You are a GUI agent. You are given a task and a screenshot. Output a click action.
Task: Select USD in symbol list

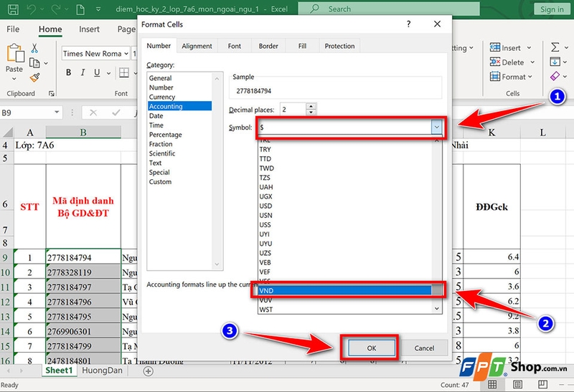(345, 206)
